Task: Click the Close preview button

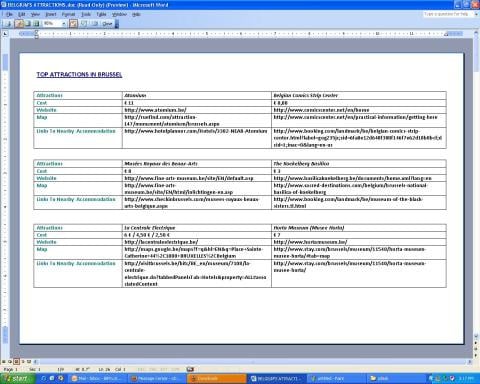Action: click(107, 24)
